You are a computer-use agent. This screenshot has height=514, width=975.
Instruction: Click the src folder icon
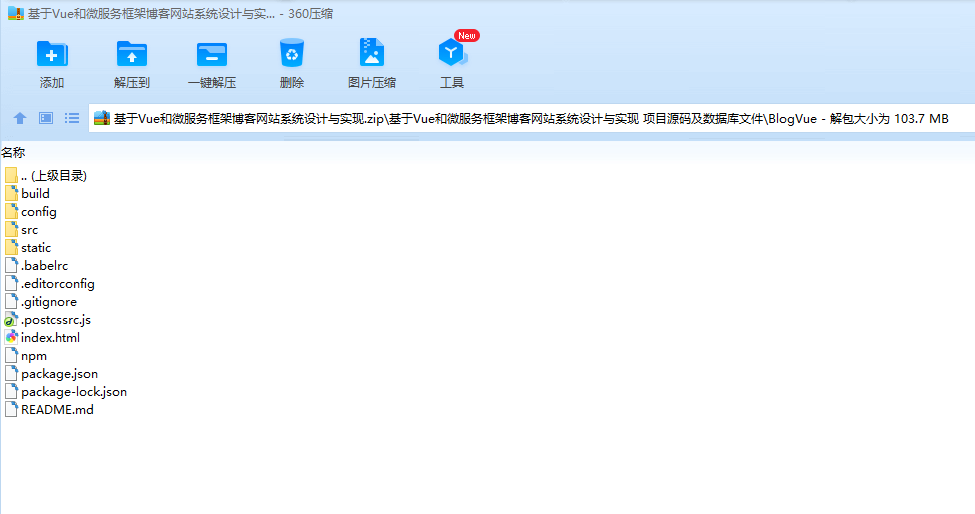pos(11,230)
